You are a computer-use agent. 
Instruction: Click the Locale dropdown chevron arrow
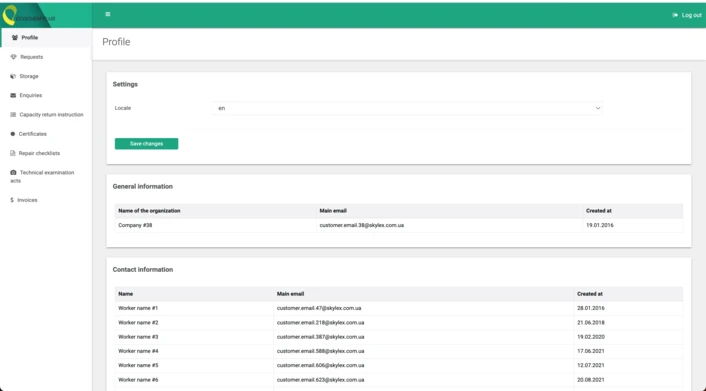pos(598,108)
